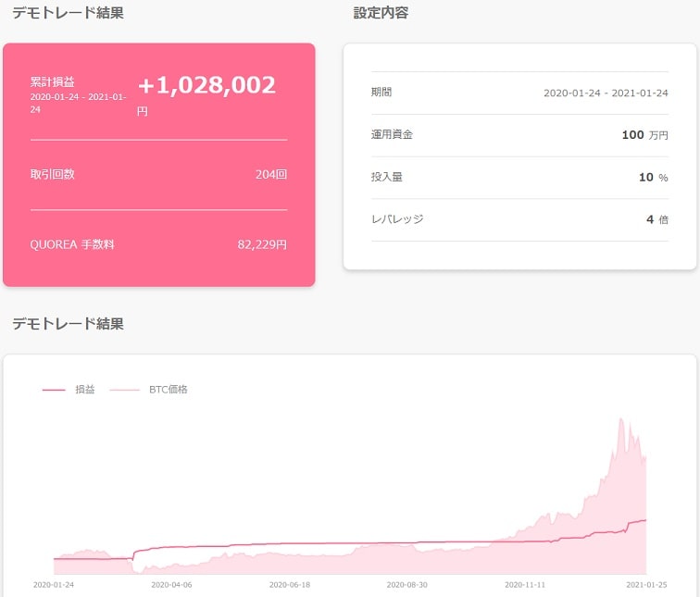Click the QUOREA 手数料 label

(x=72, y=244)
